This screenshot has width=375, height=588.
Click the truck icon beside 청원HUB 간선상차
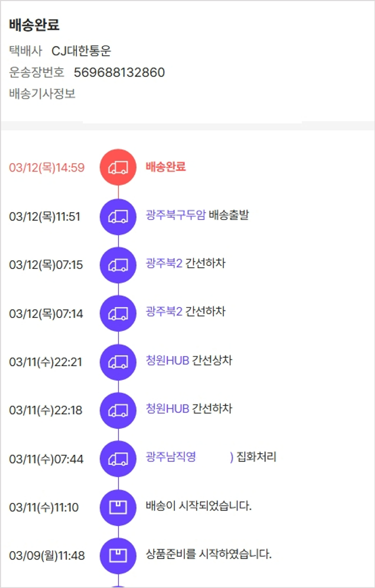118,362
